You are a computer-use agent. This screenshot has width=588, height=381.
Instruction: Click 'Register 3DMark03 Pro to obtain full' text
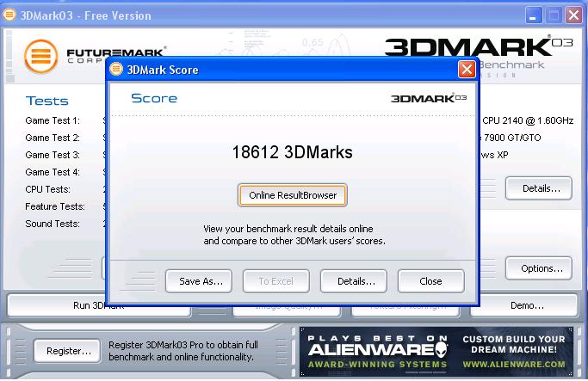[183, 345]
